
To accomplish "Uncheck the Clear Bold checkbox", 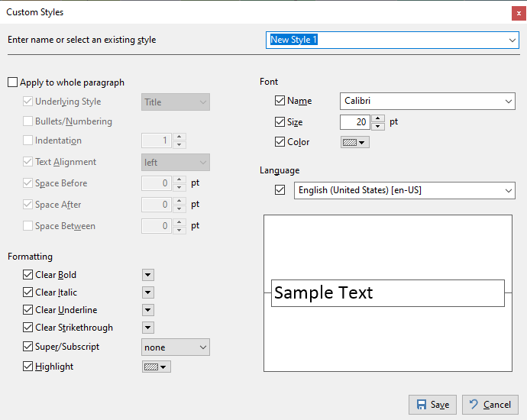I will tap(28, 275).
